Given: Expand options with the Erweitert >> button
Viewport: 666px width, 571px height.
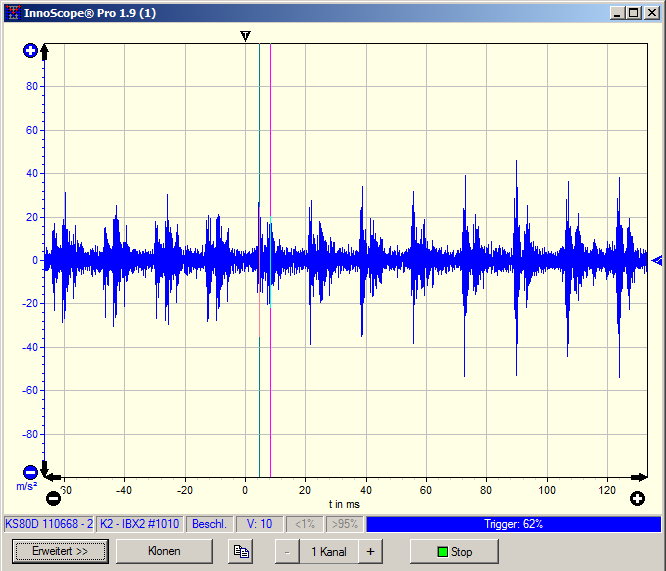Looking at the screenshot, I should pyautogui.click(x=60, y=551).
